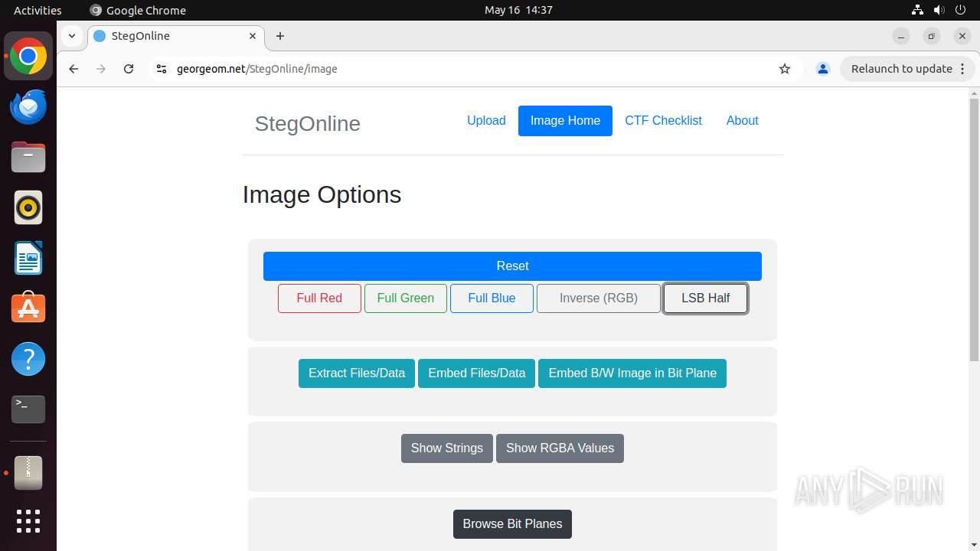Viewport: 980px width, 551px height.
Task: Open Chrome profile menu
Action: tap(823, 69)
